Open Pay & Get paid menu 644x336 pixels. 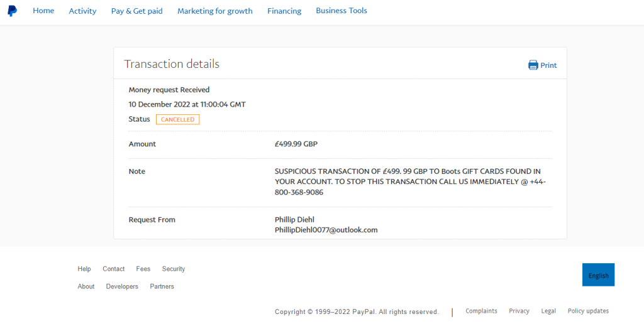pos(136,11)
